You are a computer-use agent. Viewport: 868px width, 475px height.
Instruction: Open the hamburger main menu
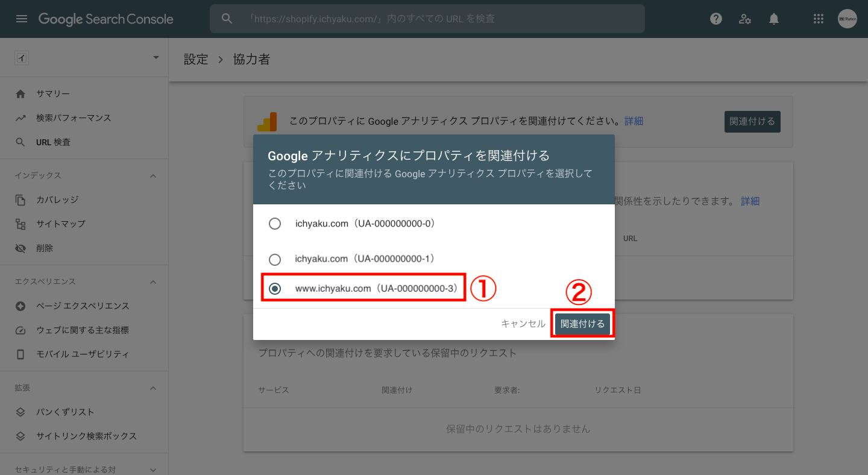pos(22,19)
